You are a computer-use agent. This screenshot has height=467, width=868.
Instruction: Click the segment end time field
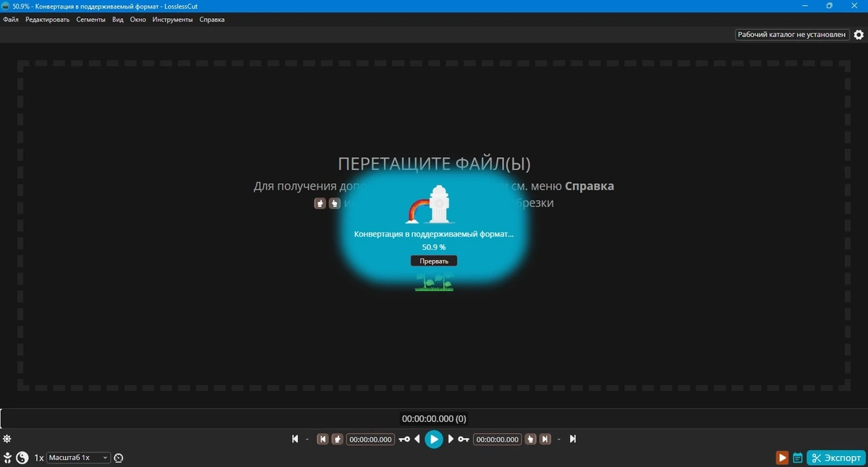tap(498, 439)
